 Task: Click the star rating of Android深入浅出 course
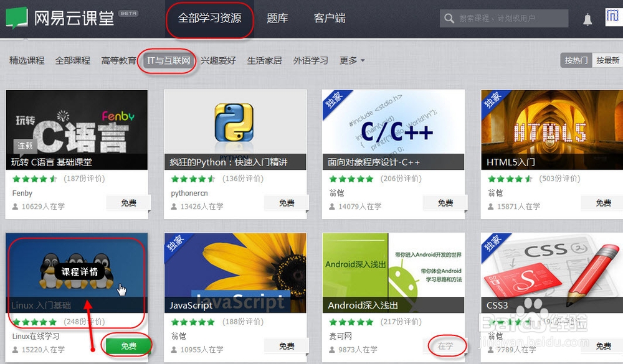(x=351, y=322)
